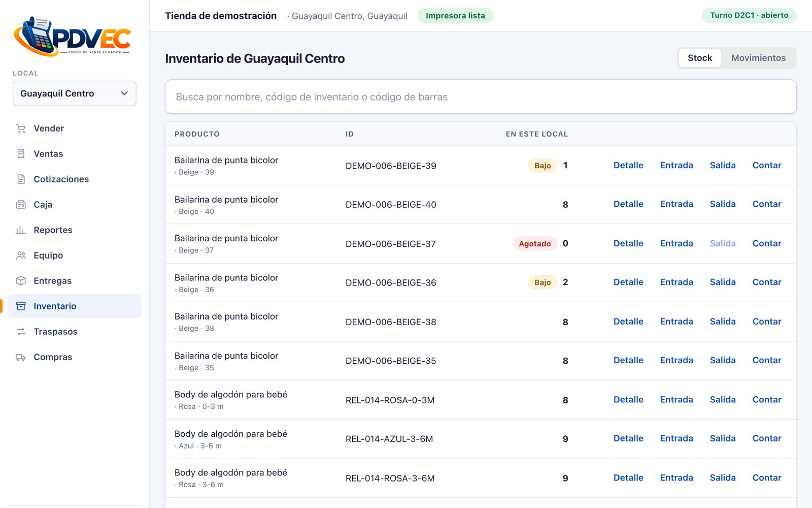Click Salida for DEMO-006-BEIGE-36
Viewport: 812px width, 508px height.
723,282
